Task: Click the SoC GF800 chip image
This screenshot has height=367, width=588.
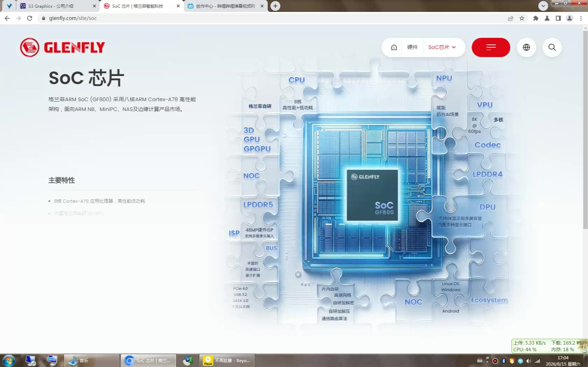Action: pyautogui.click(x=372, y=195)
